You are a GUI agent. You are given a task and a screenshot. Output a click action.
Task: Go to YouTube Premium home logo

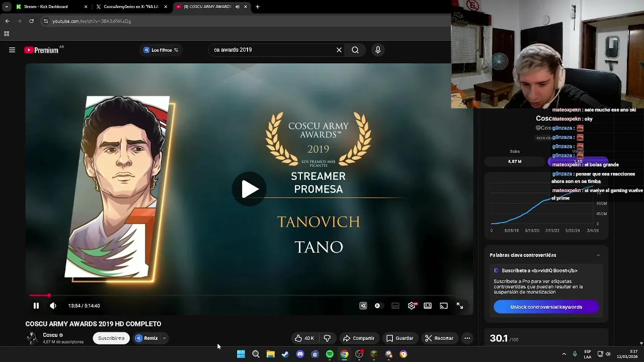click(41, 50)
